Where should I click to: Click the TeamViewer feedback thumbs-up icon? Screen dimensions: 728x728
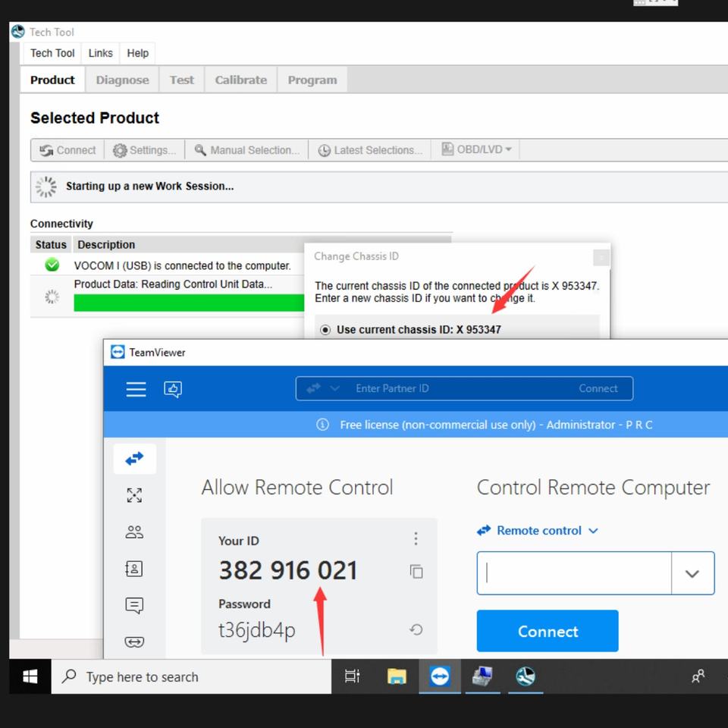[173, 389]
